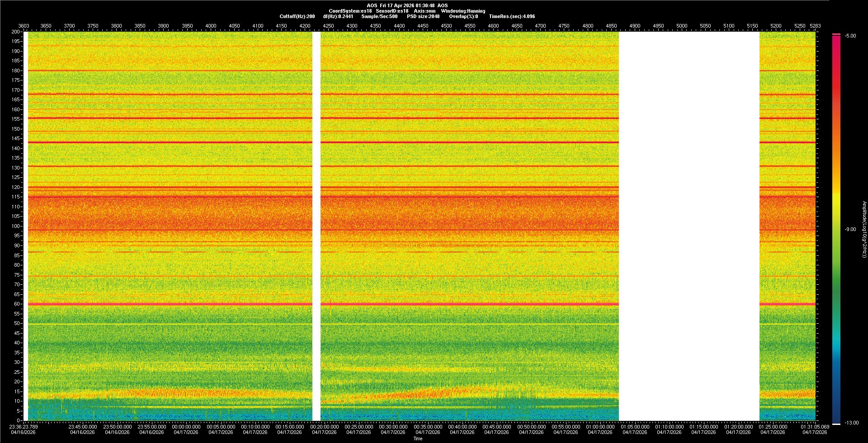
Task: Click the -9.00 label on the colorbar
Action: pyautogui.click(x=850, y=229)
